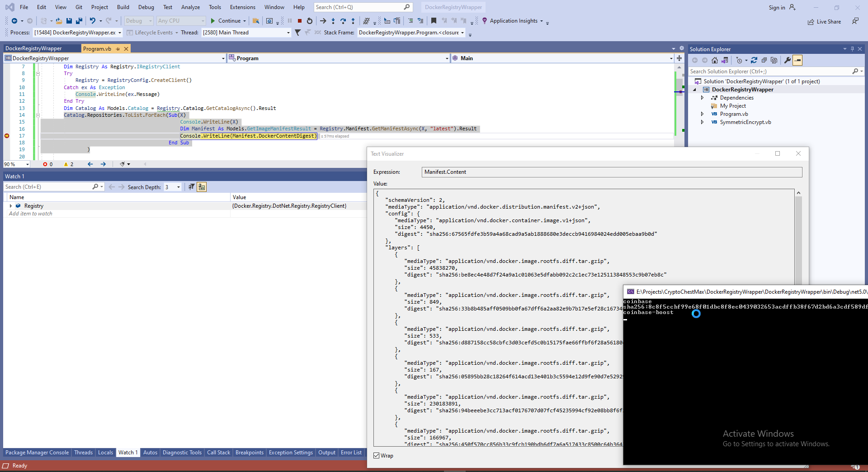Open the Application Insights lightbulb
The height and width of the screenshot is (472, 868).
485,21
